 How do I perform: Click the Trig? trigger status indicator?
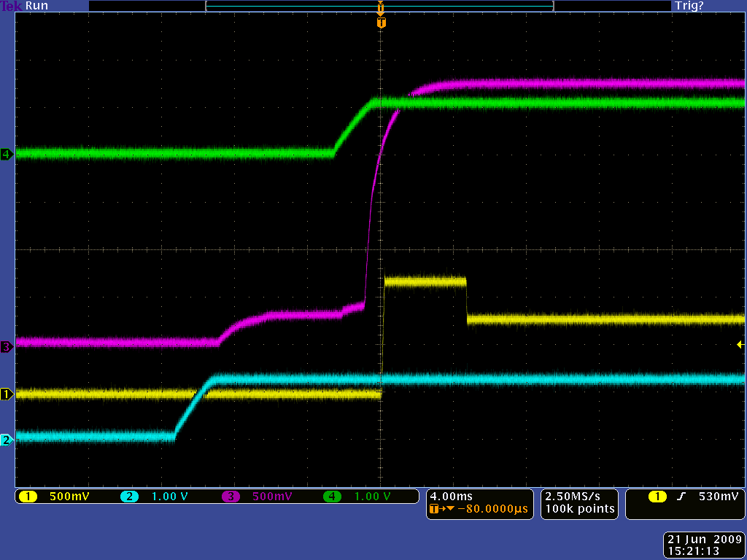coord(689,6)
